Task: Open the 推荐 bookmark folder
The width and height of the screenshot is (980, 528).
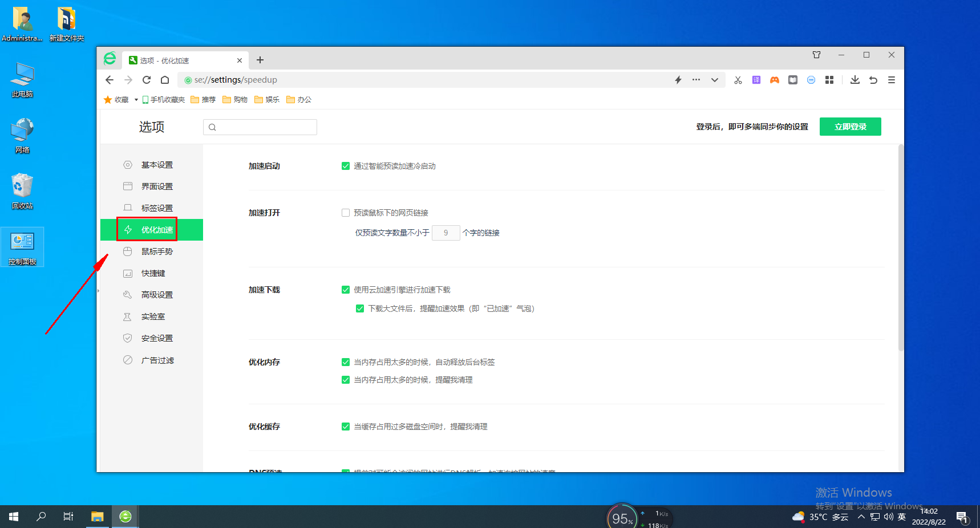Action: coord(203,100)
